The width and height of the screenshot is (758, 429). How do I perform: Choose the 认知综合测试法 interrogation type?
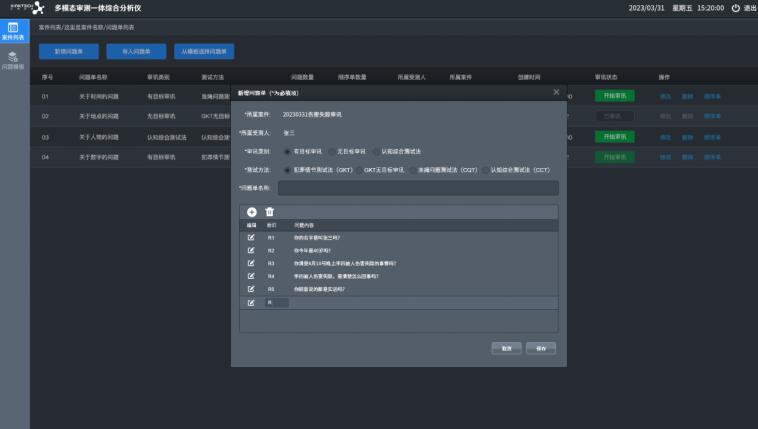[377, 151]
